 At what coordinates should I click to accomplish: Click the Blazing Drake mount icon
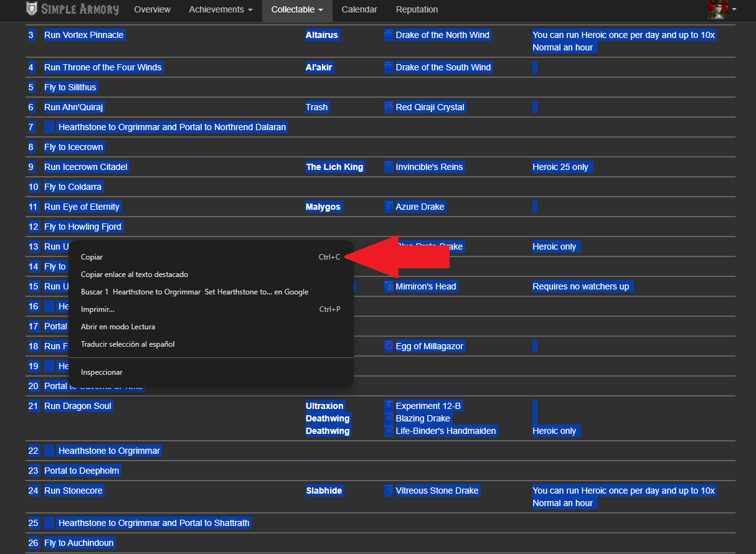coord(389,418)
